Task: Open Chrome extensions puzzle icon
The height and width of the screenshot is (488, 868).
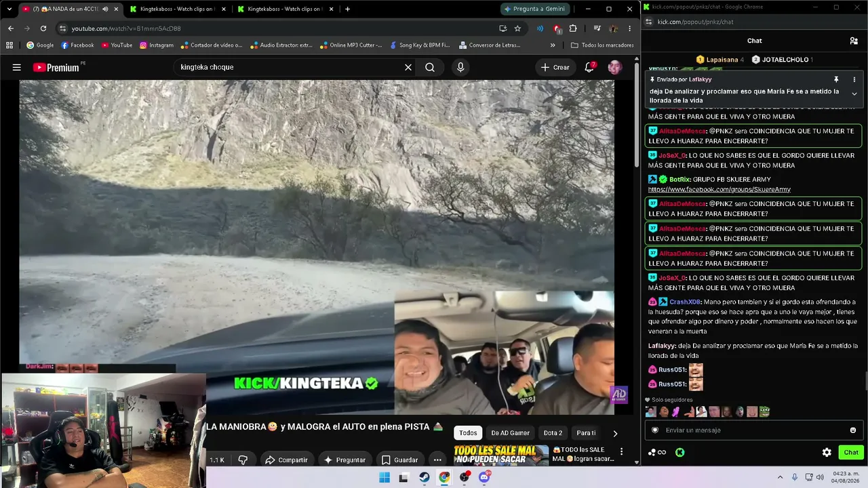Action: pyautogui.click(x=573, y=28)
